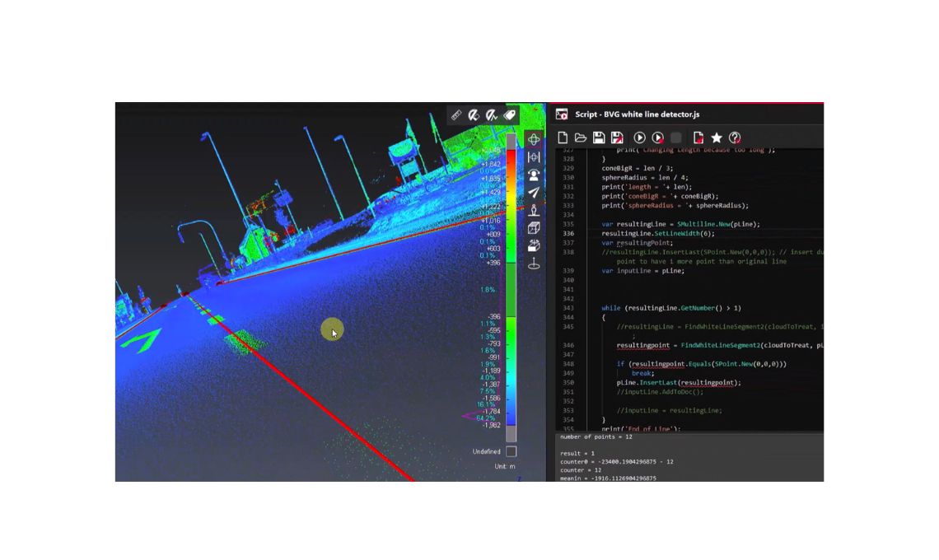Viewport: 939px width, 560px height.
Task: Create a new script file
Action: click(x=563, y=137)
